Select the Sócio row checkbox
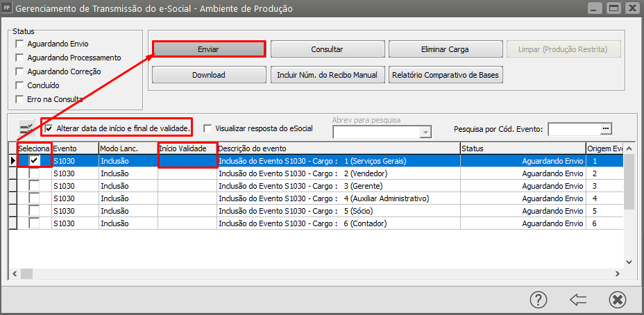 tap(34, 211)
